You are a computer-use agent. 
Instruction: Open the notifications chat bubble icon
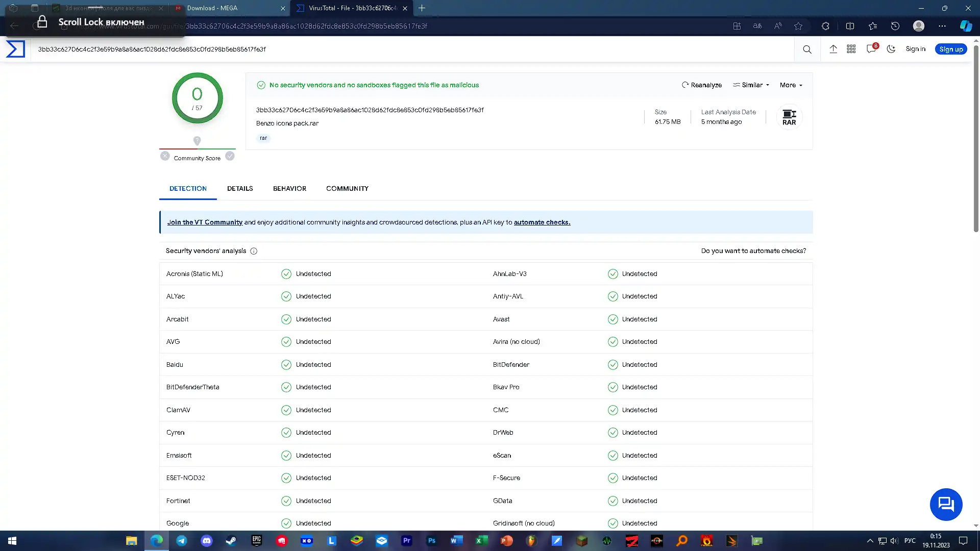coord(871,49)
